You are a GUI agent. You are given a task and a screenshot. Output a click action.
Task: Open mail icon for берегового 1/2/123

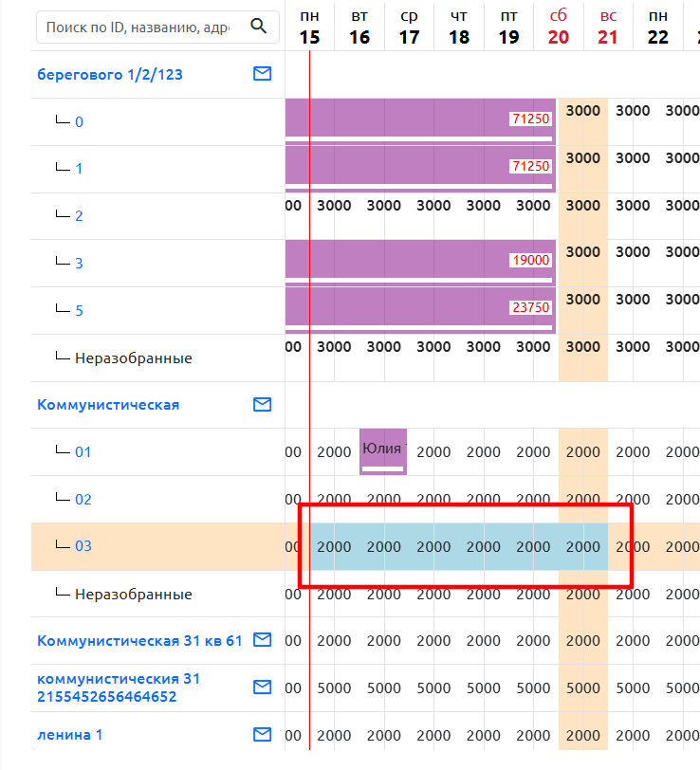click(263, 74)
